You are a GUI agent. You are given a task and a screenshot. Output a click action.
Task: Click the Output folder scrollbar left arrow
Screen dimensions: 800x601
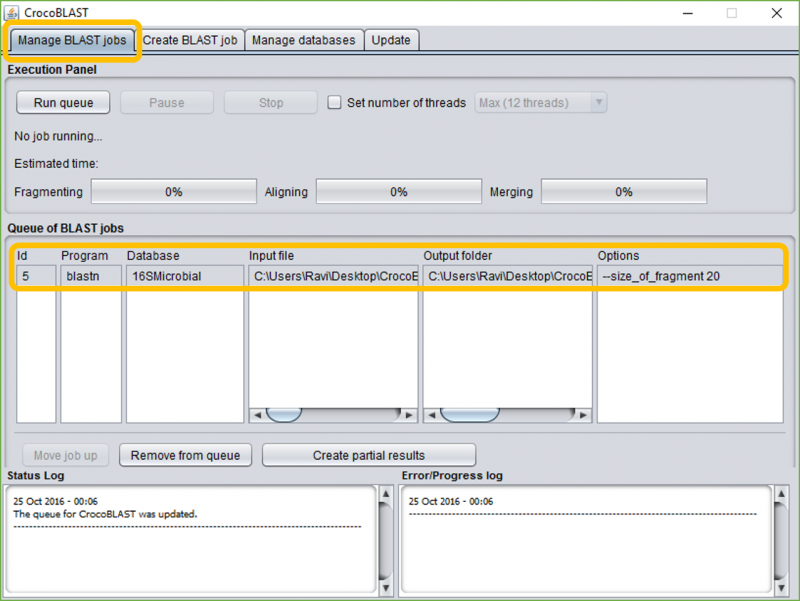click(432, 415)
